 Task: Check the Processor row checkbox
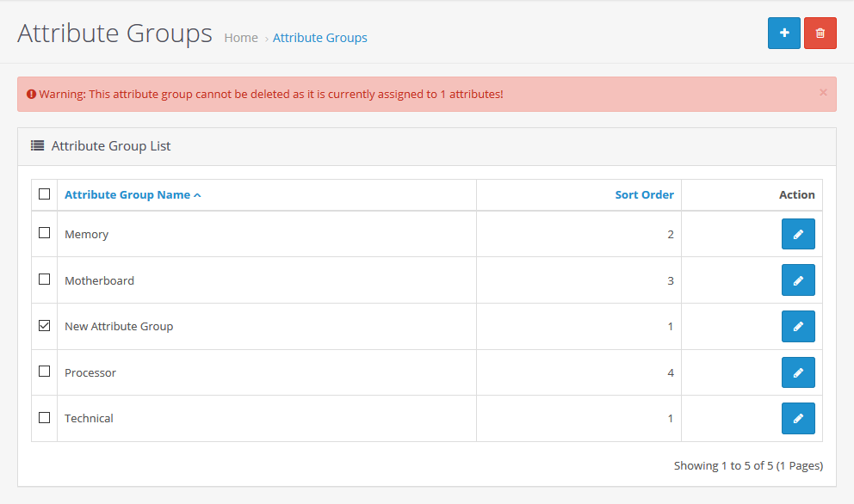(x=44, y=372)
